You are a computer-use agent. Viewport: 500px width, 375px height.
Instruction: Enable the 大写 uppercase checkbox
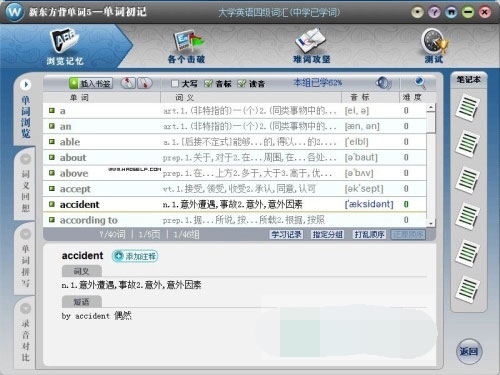click(175, 83)
